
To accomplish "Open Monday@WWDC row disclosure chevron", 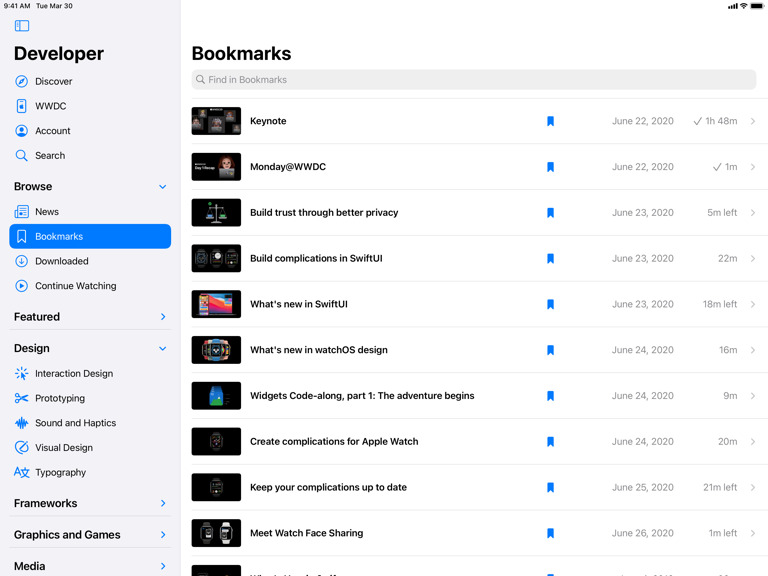I will pyautogui.click(x=753, y=167).
